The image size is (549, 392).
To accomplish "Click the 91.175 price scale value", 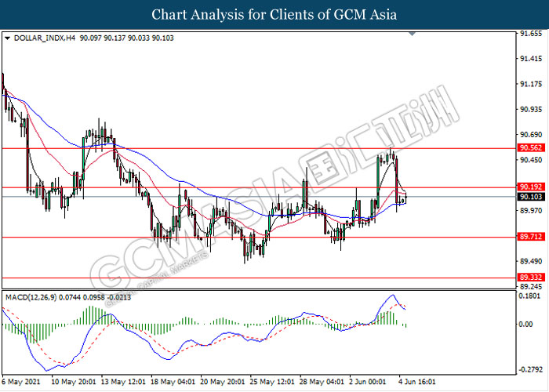I will pyautogui.click(x=531, y=84).
